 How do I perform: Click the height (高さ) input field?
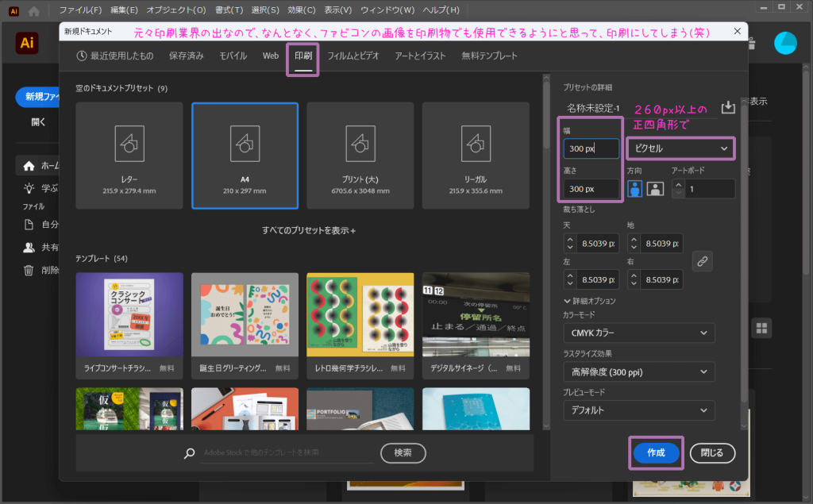coord(591,189)
